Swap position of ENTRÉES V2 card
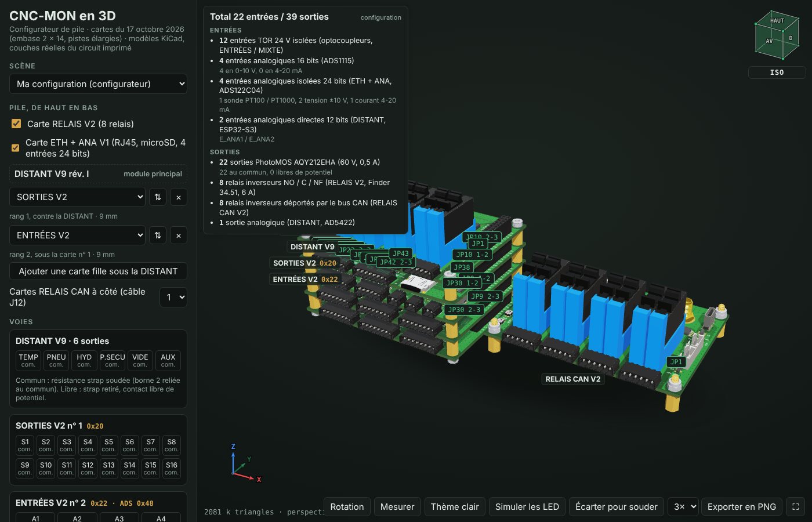This screenshot has height=522, width=812. coord(158,235)
